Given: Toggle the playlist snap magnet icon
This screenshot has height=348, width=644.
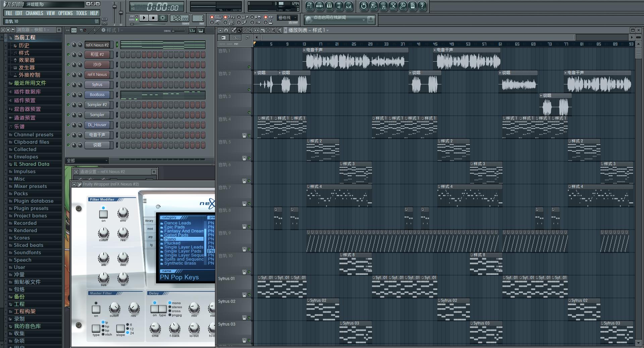Looking at the screenshot, I should tap(226, 30).
